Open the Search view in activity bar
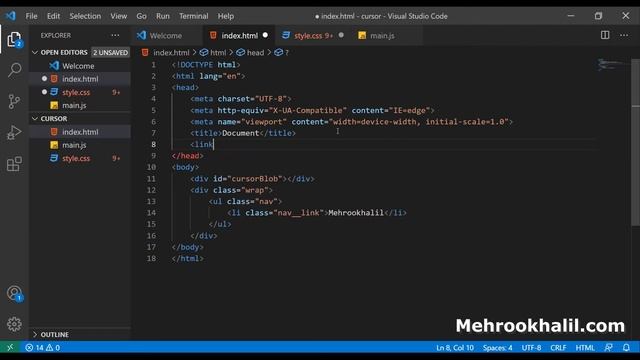The width and height of the screenshot is (640, 360). pyautogui.click(x=14, y=70)
